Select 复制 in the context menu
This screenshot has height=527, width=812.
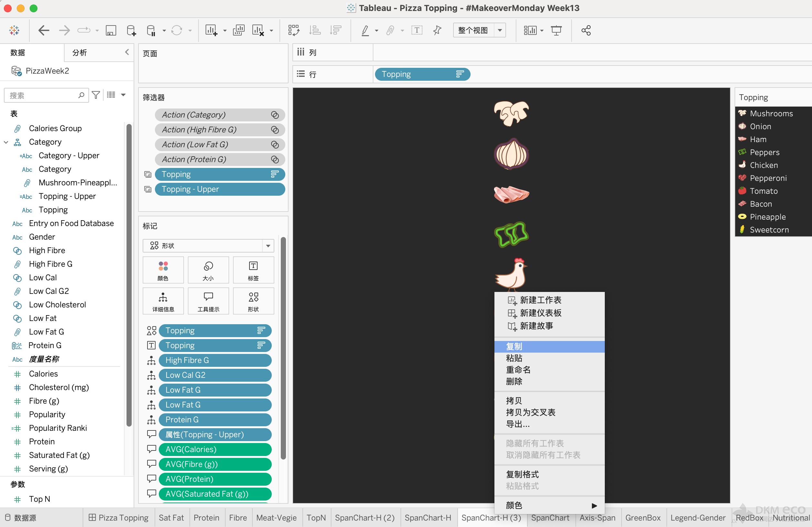tap(514, 346)
